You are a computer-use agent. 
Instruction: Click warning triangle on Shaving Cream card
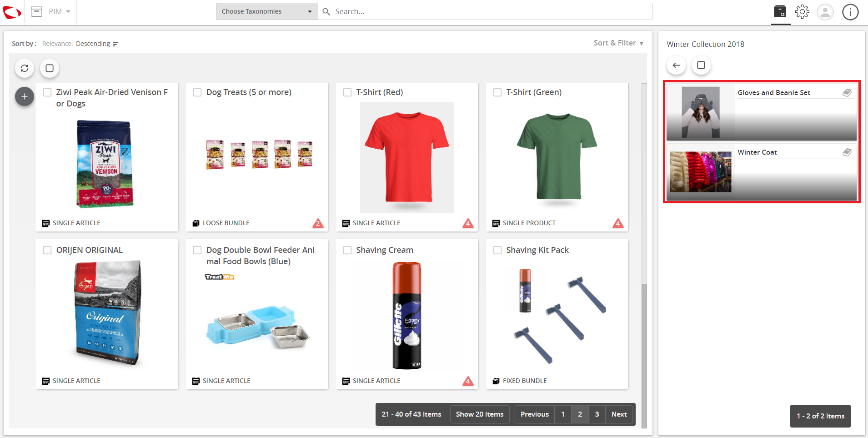pyautogui.click(x=468, y=381)
